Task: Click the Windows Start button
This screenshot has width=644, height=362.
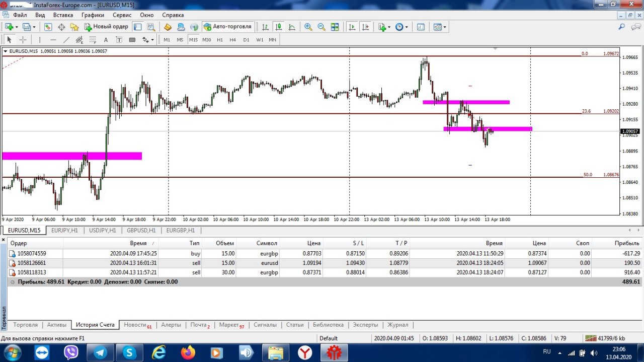Action: point(12,352)
